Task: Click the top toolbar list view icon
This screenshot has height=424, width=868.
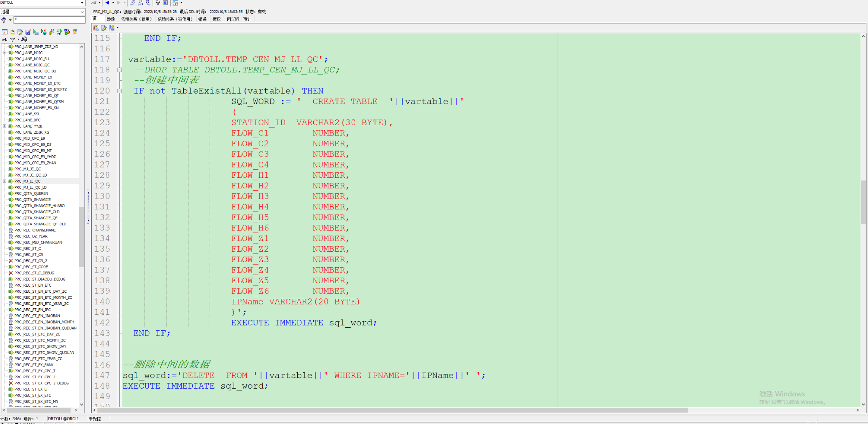Action: (x=165, y=3)
